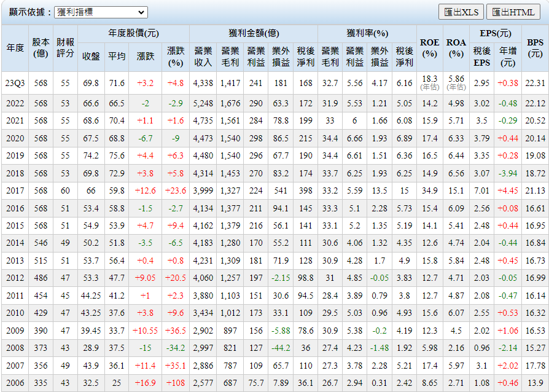Click the 財報評分 column header

[65, 48]
